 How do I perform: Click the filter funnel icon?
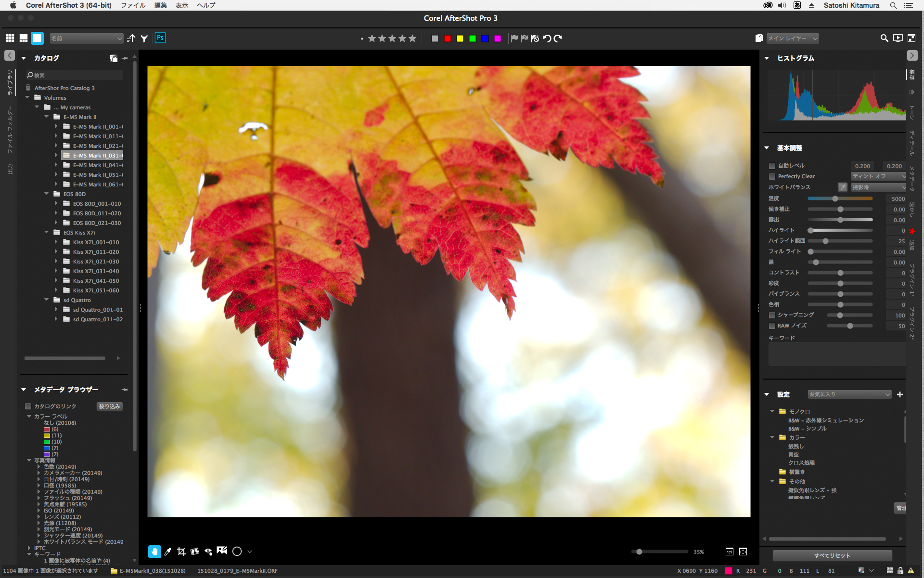(x=144, y=39)
